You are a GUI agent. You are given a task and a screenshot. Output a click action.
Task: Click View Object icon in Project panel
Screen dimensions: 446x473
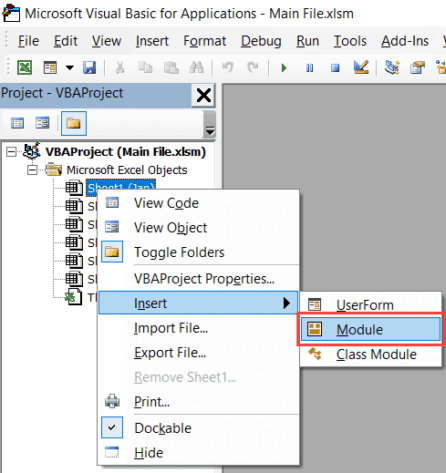[42, 123]
